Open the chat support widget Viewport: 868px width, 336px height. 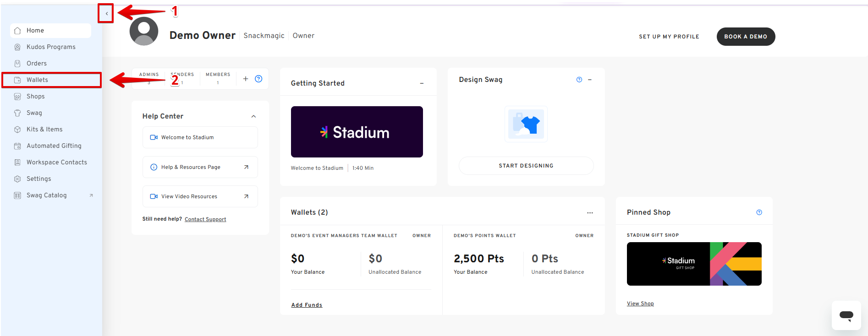pyautogui.click(x=846, y=315)
